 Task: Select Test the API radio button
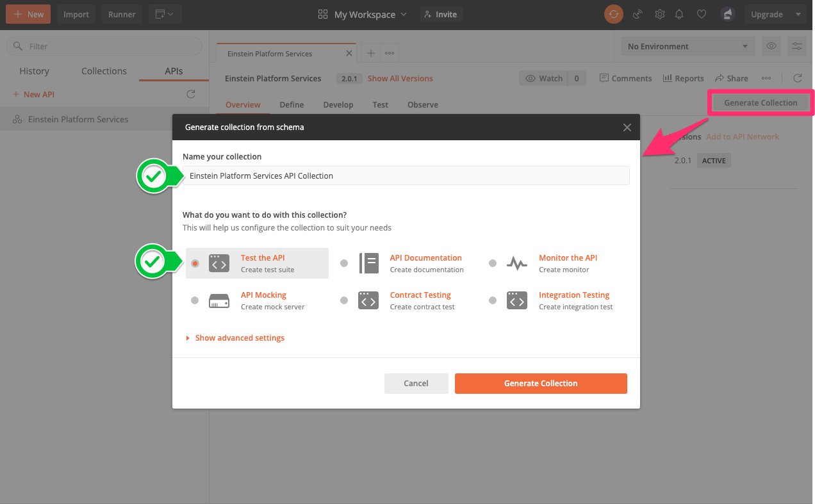click(195, 263)
